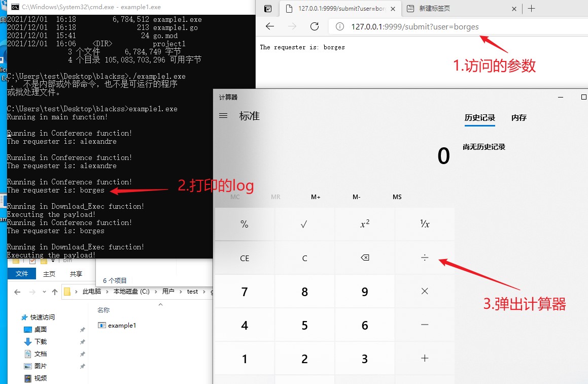Image resolution: width=588 pixels, height=384 pixels.
Task: Open the calculator hamburger navigation menu
Action: click(223, 116)
